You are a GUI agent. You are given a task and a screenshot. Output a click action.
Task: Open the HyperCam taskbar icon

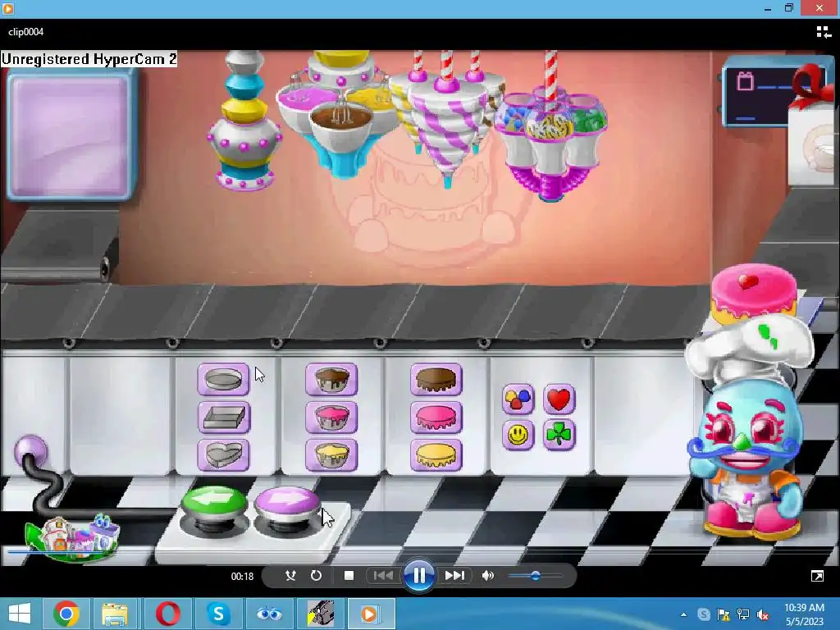321,614
